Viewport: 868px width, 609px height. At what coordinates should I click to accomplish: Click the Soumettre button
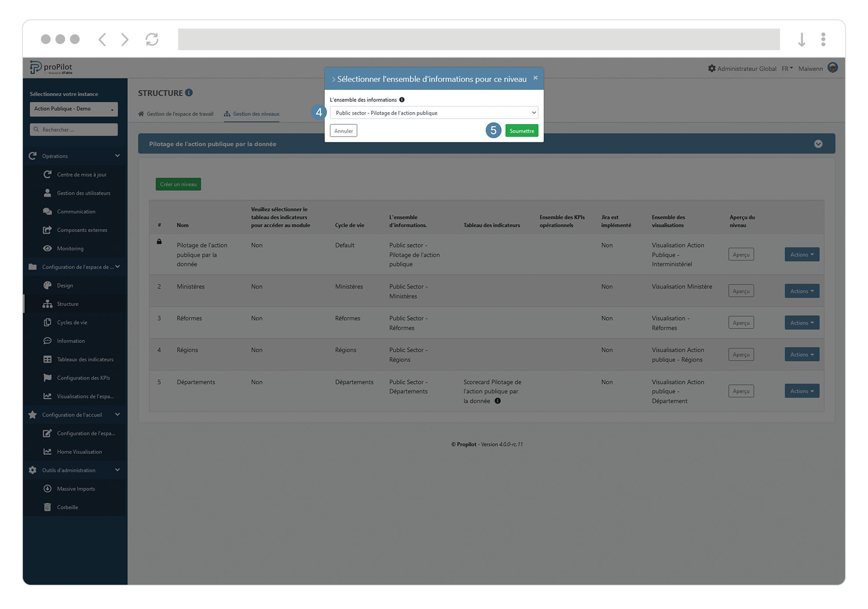pos(521,131)
